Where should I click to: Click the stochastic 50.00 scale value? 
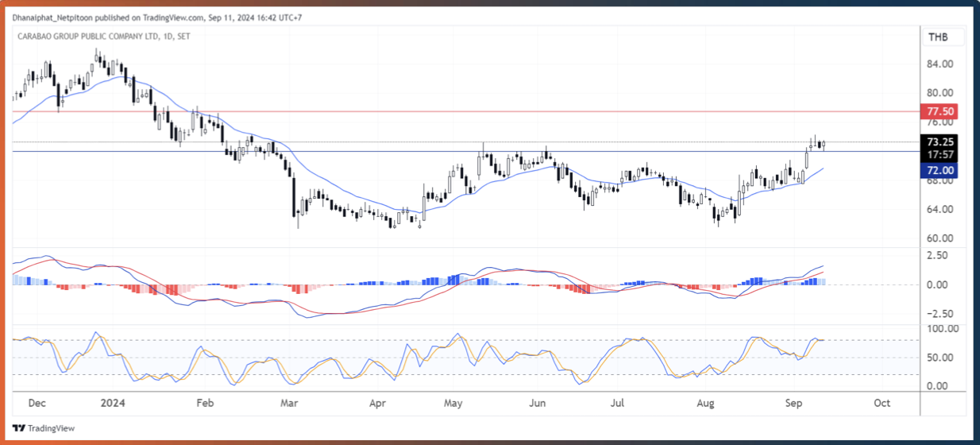tap(940, 358)
